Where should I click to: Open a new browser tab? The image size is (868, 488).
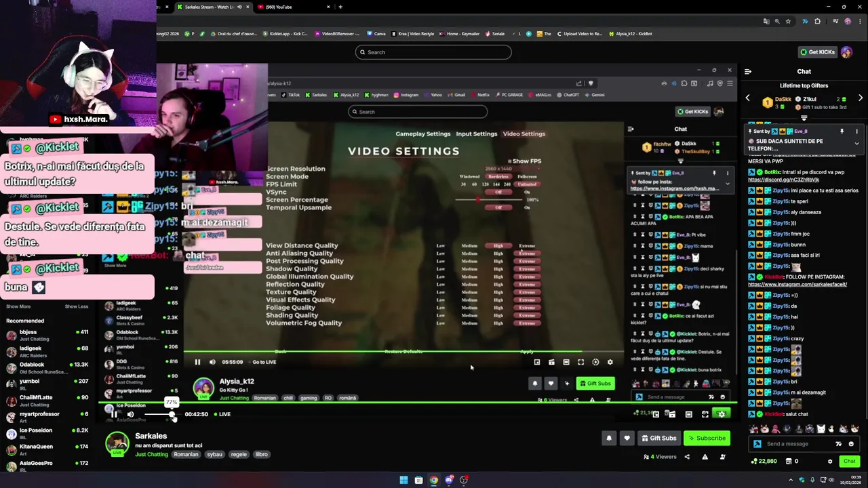pyautogui.click(x=340, y=7)
